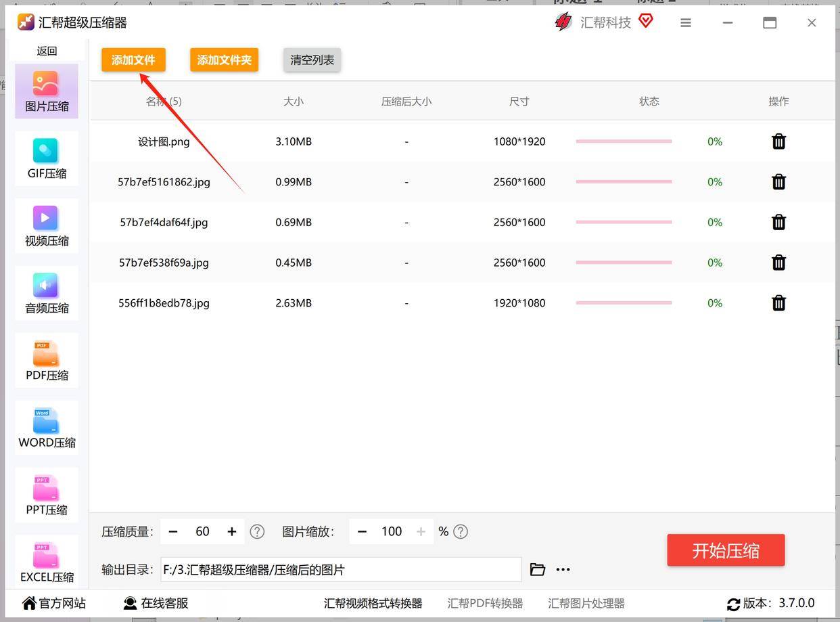Image resolution: width=840 pixels, height=622 pixels.
Task: Click the 汇帮科技 logo icon
Action: pos(563,22)
